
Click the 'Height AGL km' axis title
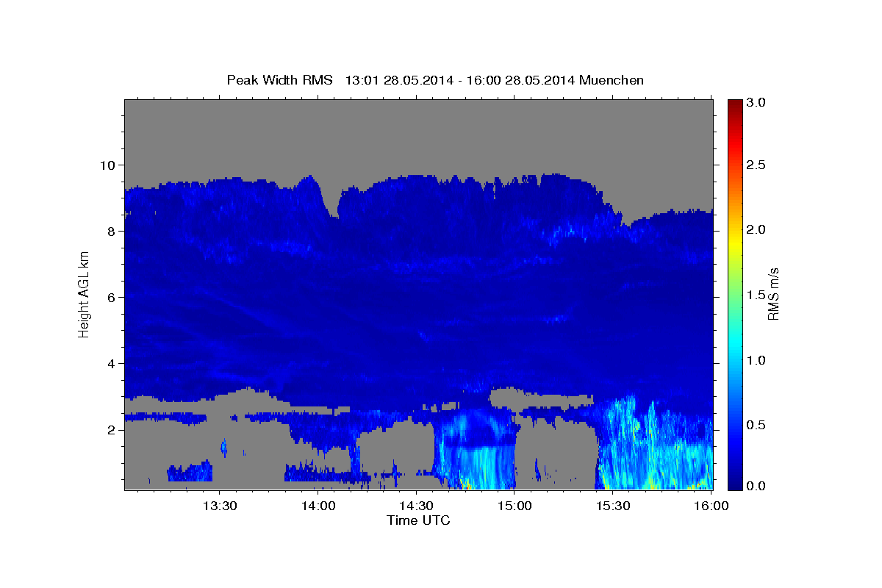click(84, 294)
